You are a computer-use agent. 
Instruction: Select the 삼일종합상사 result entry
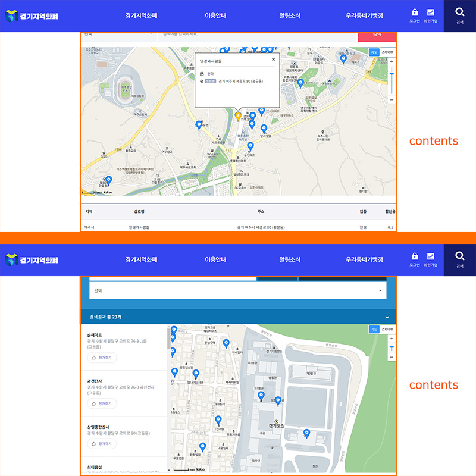124,437
